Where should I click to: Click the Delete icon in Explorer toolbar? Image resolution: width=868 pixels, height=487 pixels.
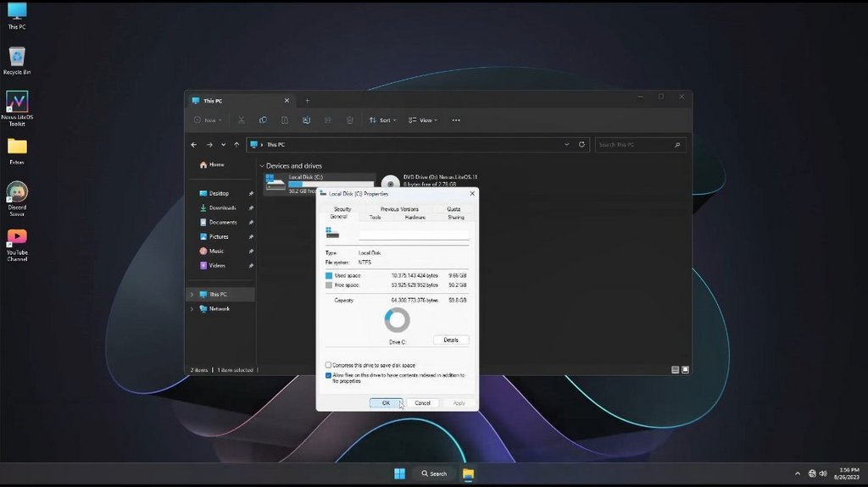pos(349,120)
